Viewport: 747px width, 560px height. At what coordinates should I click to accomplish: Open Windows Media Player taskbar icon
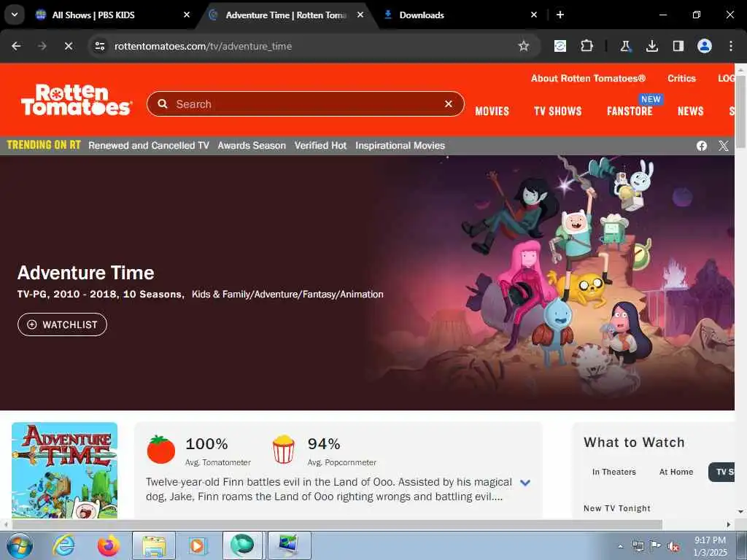coord(197,545)
